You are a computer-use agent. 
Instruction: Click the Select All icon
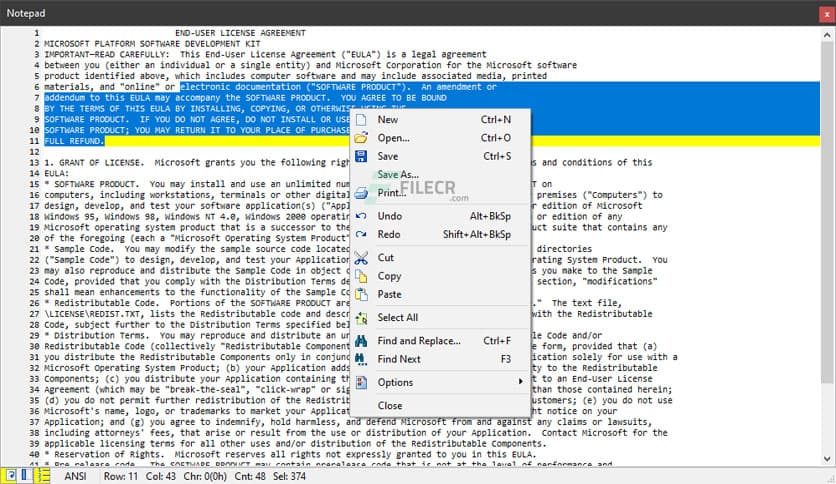point(361,318)
